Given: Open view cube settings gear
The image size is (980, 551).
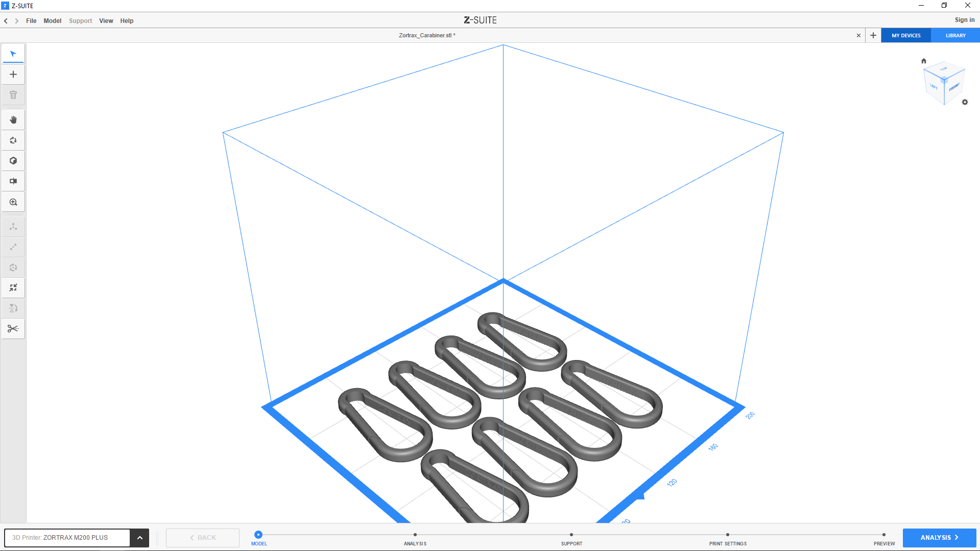Looking at the screenshot, I should (x=965, y=102).
